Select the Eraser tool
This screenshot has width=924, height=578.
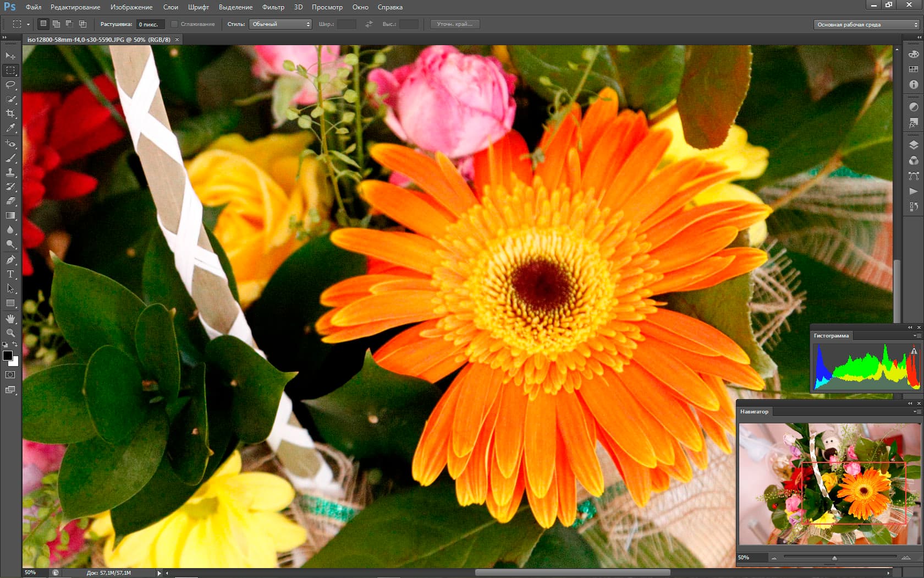[x=10, y=201]
